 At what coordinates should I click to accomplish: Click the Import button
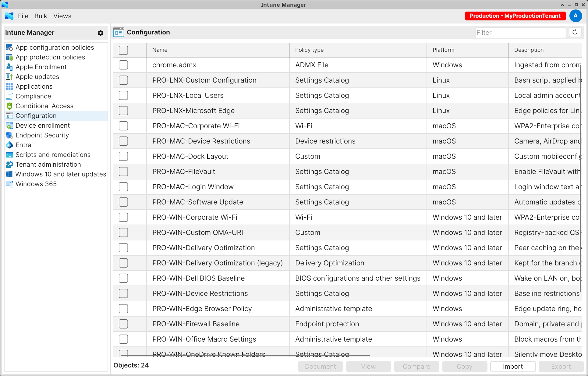coord(513,367)
